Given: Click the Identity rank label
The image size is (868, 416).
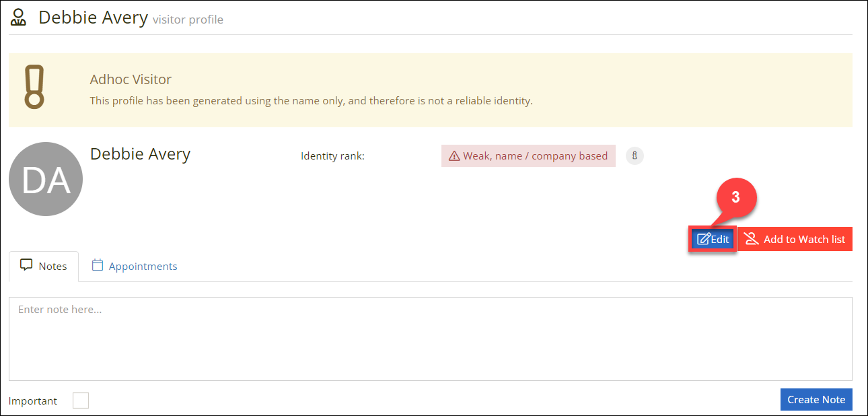Looking at the screenshot, I should click(332, 156).
